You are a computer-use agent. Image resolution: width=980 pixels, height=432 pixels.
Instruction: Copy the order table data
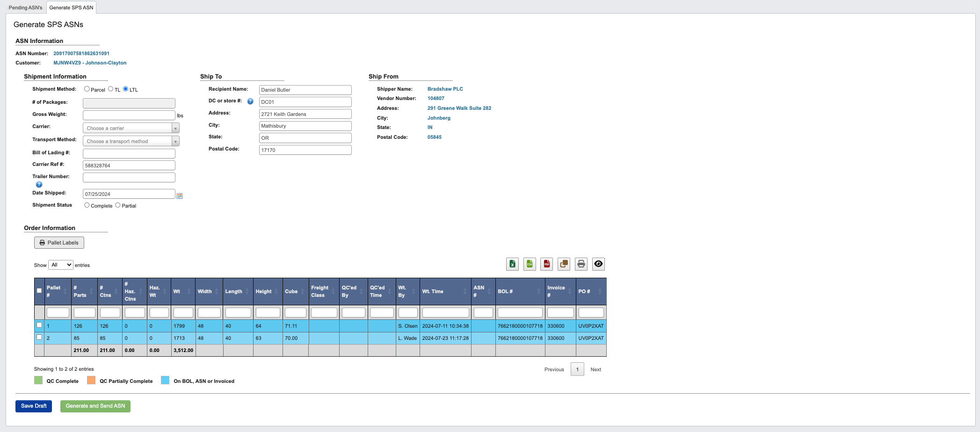click(564, 264)
